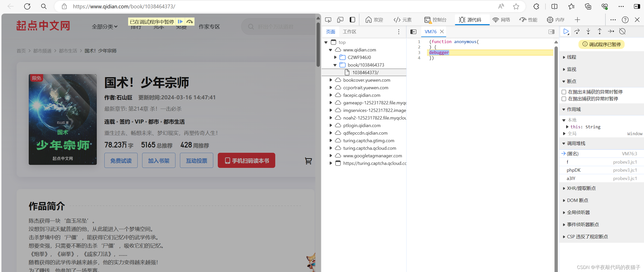Switch to 欢迎 DevTools tab
Image resolution: width=644 pixels, height=272 pixels.
click(x=374, y=20)
